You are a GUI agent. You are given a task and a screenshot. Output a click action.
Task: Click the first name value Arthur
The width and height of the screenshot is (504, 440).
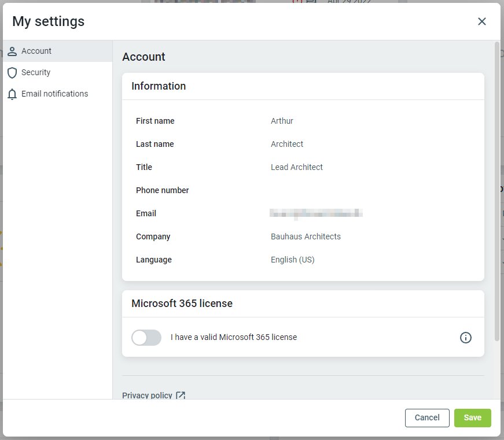282,121
